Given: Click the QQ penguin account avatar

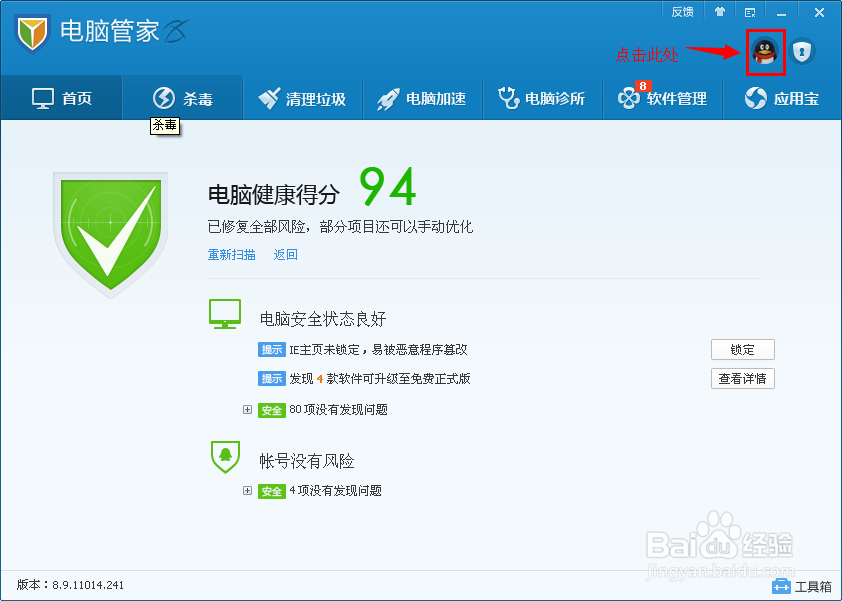Looking at the screenshot, I should coord(765,52).
